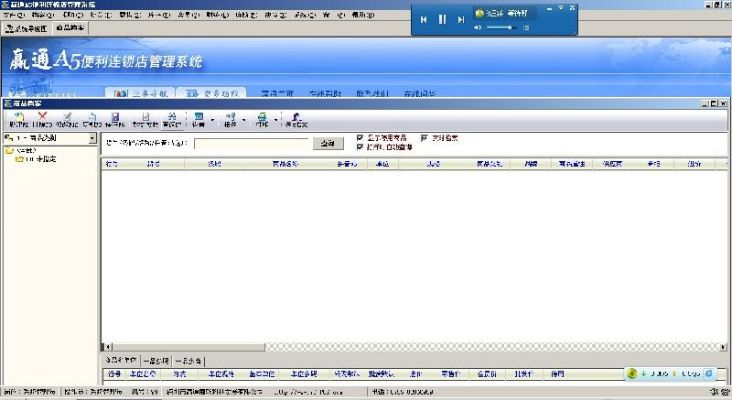Click the report toolbar icon

coord(230,119)
